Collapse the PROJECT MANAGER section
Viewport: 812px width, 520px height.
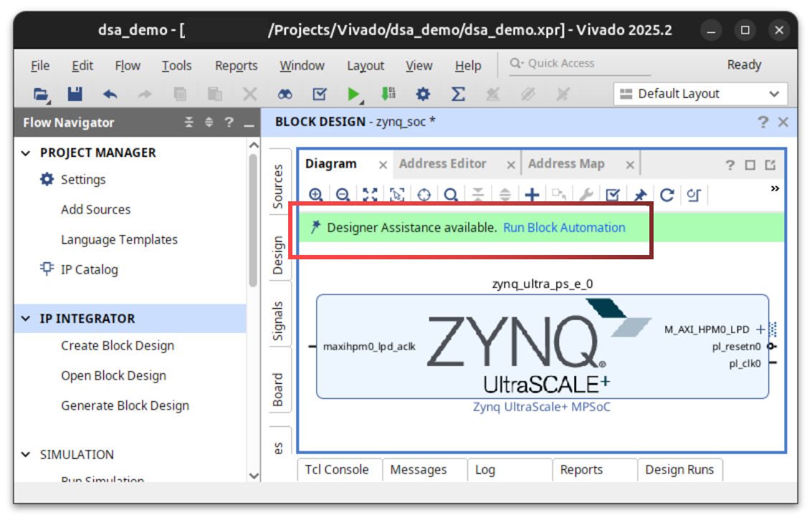[x=26, y=153]
